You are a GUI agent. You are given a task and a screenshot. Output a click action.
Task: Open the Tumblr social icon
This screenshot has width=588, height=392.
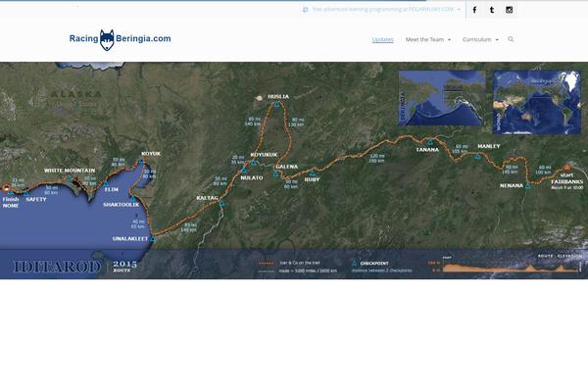tap(492, 10)
